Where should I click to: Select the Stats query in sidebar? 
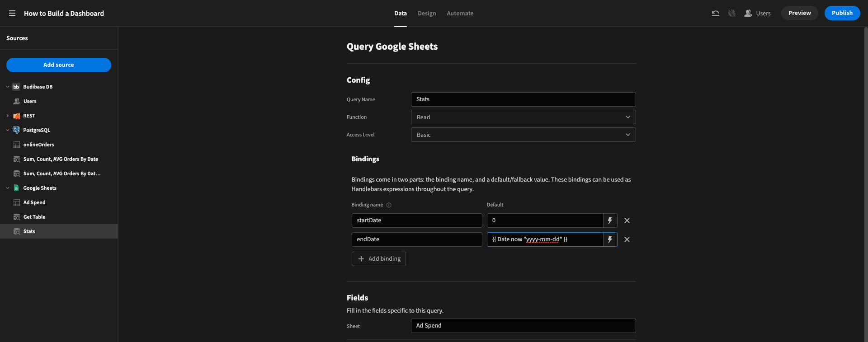coord(59,231)
